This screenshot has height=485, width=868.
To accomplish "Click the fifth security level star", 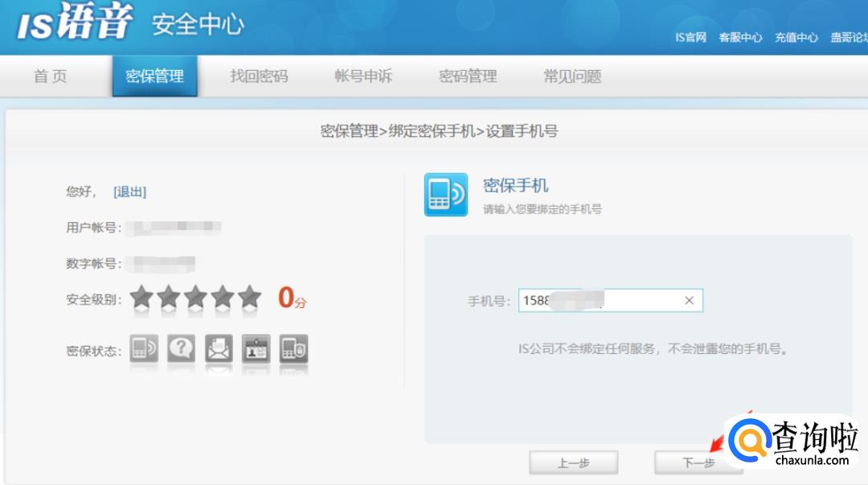I will point(250,297).
